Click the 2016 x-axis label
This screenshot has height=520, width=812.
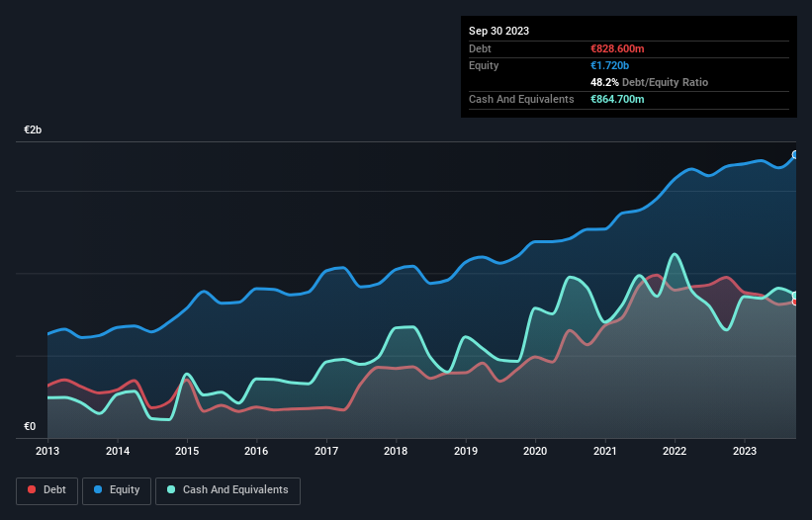tap(256, 451)
